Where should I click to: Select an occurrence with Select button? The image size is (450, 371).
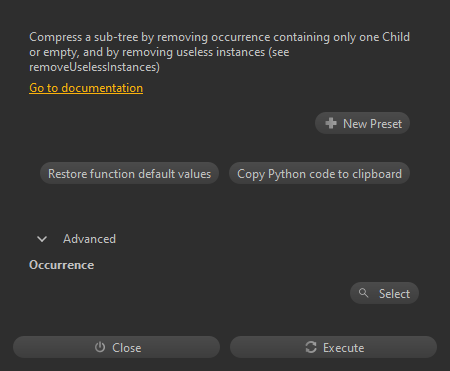pos(384,293)
